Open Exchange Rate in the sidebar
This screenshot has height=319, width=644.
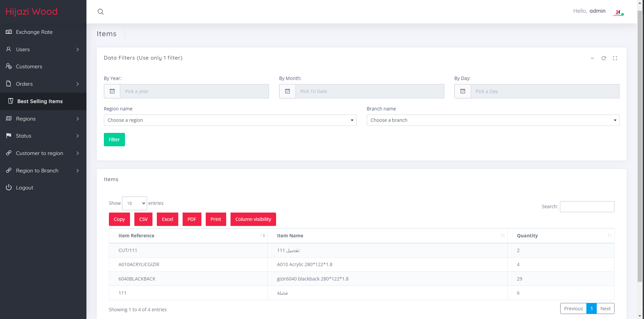point(34,32)
